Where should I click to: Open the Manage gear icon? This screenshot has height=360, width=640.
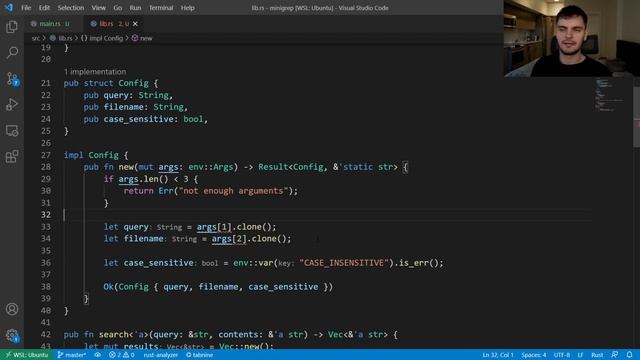click(x=12, y=336)
